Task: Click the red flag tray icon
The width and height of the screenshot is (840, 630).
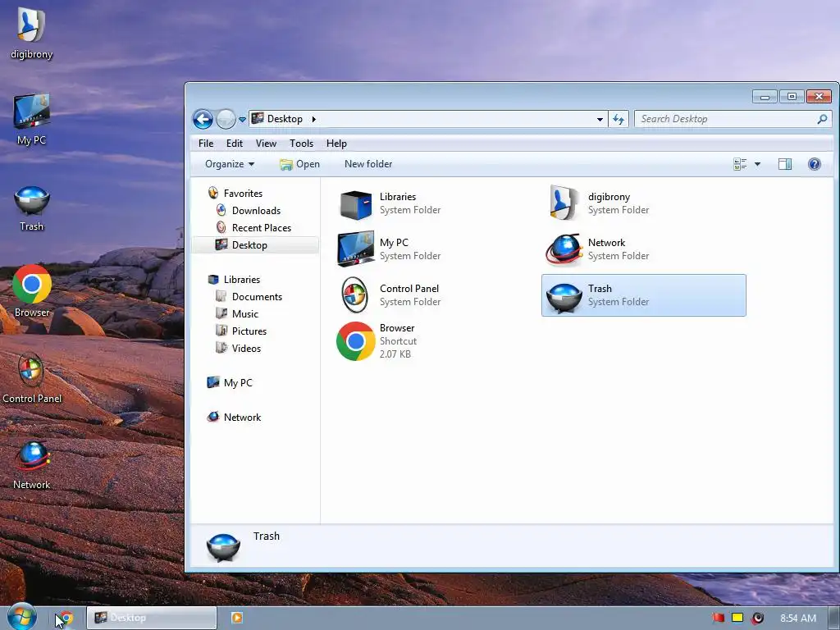Action: (718, 618)
